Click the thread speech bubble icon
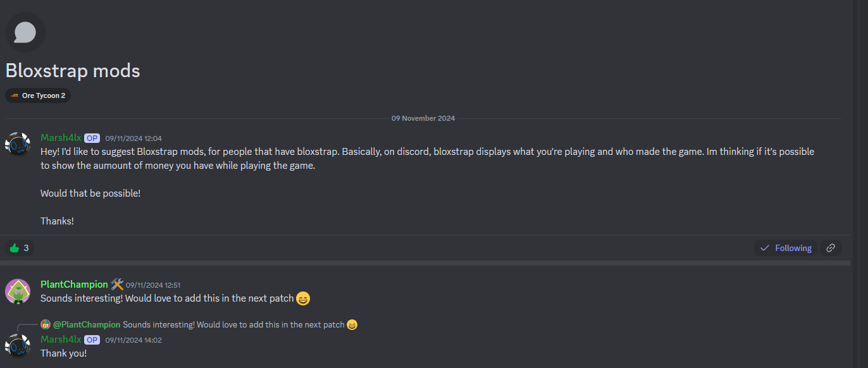The width and height of the screenshot is (868, 368). (x=25, y=32)
